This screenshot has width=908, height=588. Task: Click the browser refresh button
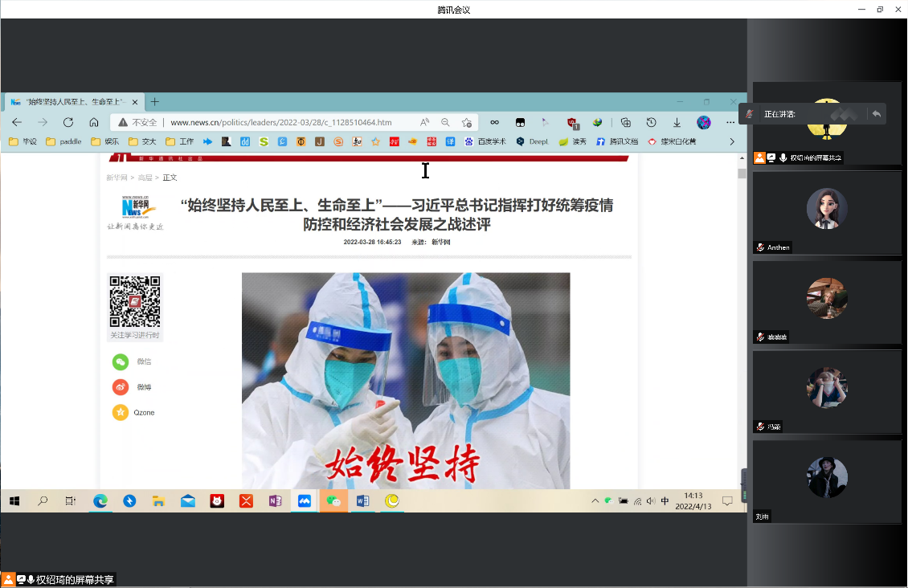pyautogui.click(x=68, y=122)
